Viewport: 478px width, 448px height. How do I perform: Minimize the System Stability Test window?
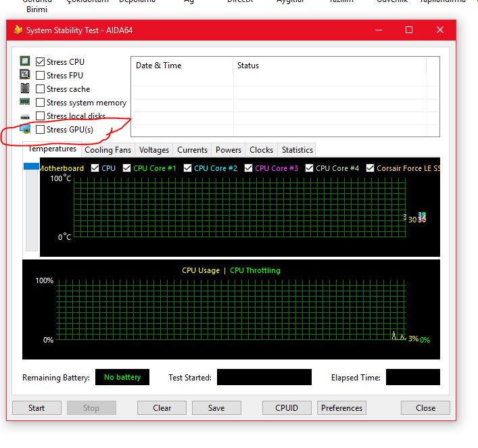pyautogui.click(x=379, y=30)
